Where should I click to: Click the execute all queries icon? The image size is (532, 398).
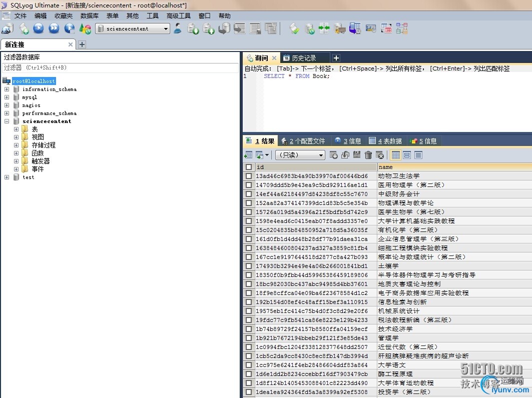click(x=54, y=28)
